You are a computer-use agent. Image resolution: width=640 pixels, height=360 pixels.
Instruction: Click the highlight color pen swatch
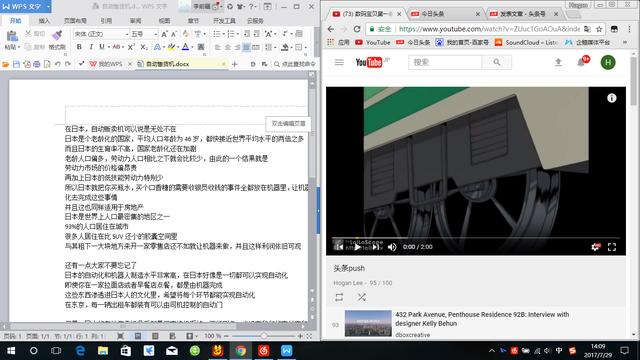coord(171,47)
